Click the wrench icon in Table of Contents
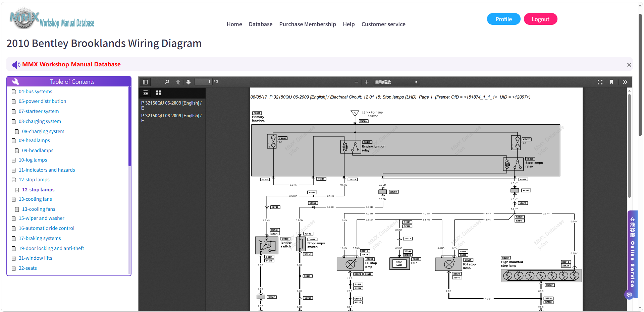 tap(15, 81)
